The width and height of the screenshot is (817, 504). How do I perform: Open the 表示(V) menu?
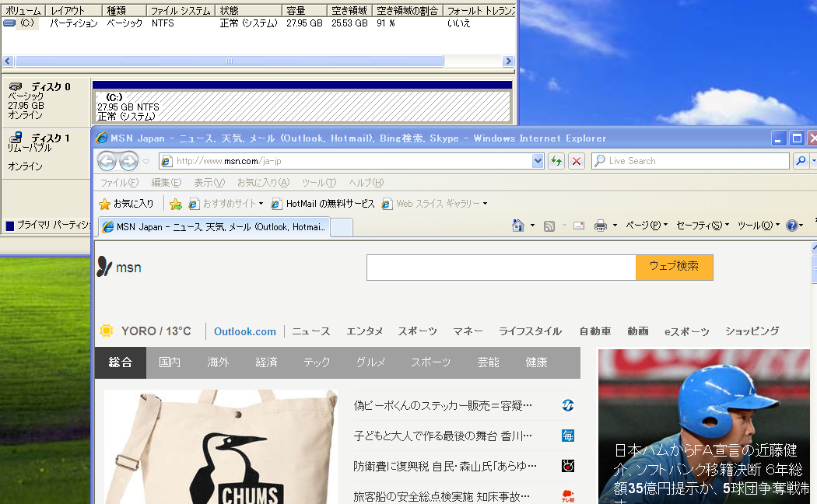coord(209,182)
